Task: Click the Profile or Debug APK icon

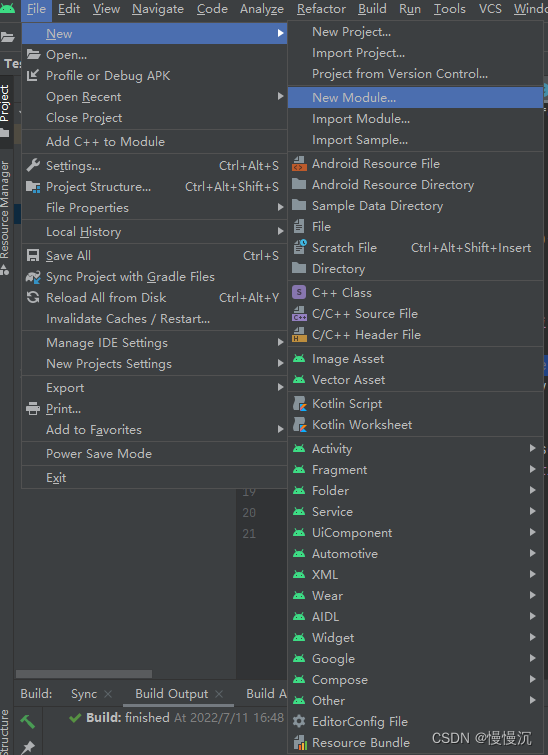Action: [x=33, y=75]
